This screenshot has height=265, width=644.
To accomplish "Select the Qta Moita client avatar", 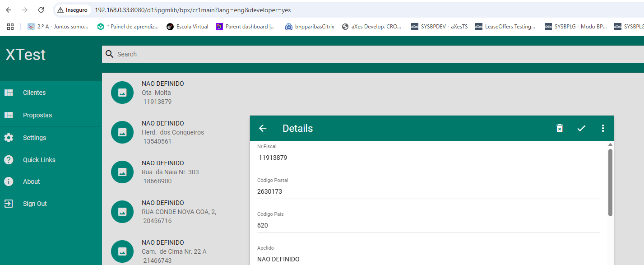I will [x=122, y=93].
